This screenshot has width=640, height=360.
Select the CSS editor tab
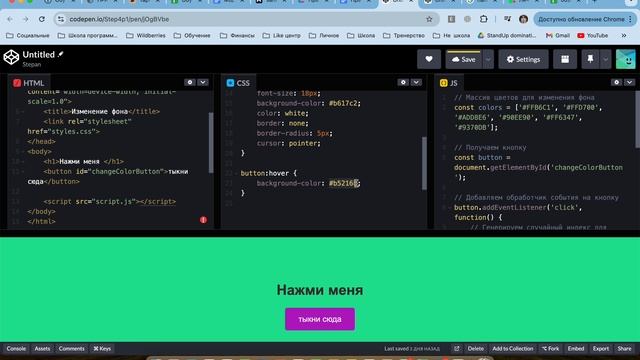point(238,83)
